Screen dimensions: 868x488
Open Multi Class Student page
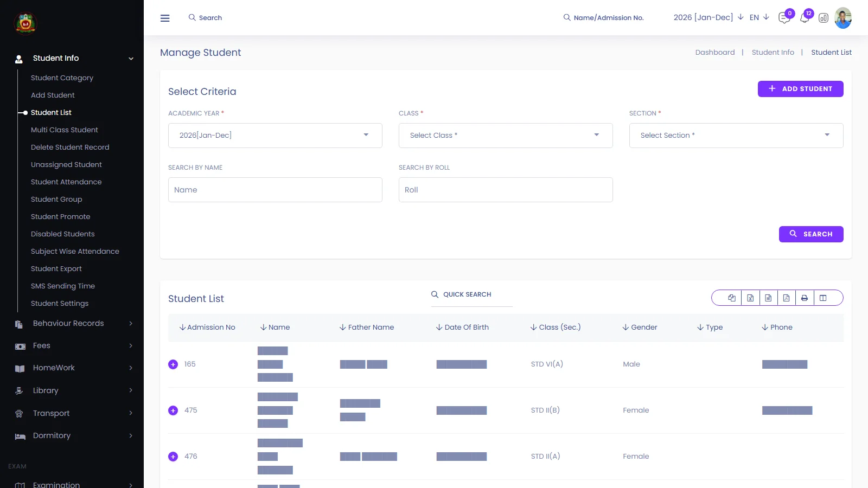coord(65,130)
